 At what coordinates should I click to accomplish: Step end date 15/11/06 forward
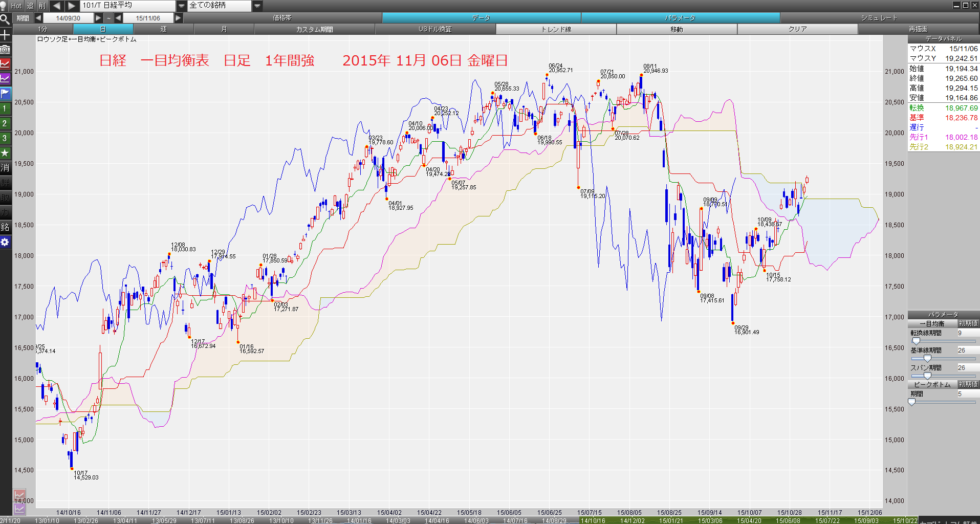[178, 18]
